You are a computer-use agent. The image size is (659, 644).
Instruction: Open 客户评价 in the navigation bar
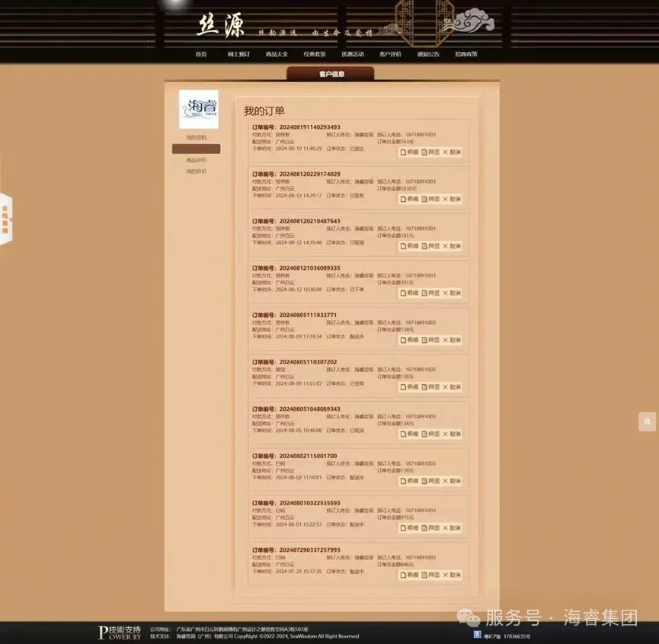click(x=390, y=54)
